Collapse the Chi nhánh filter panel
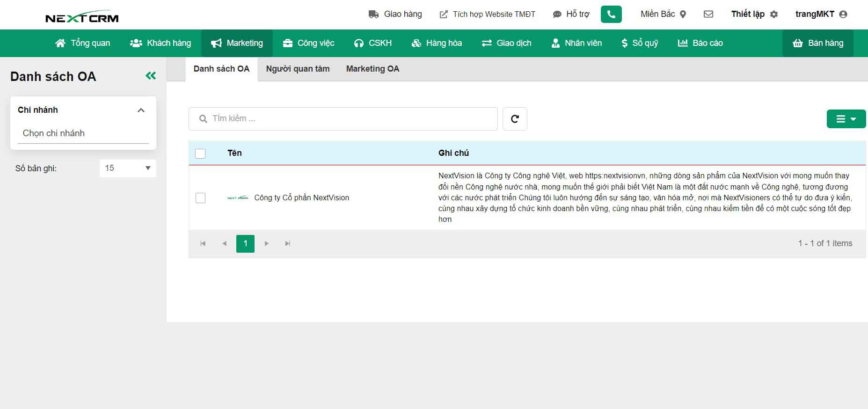868x409 pixels. [141, 110]
